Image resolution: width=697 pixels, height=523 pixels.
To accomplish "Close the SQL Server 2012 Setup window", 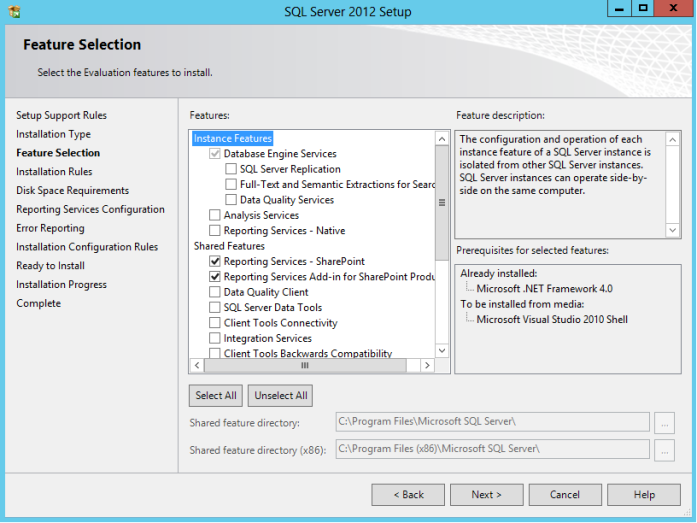I will (673, 8).
